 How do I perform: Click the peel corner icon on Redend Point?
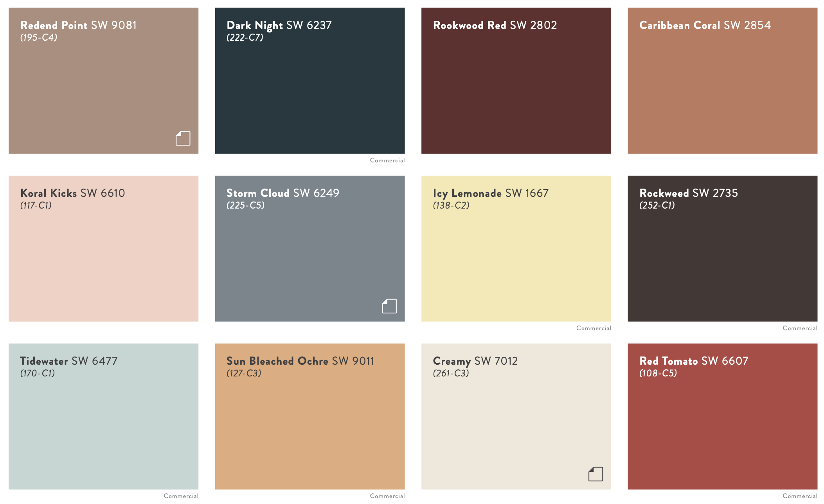pyautogui.click(x=182, y=138)
